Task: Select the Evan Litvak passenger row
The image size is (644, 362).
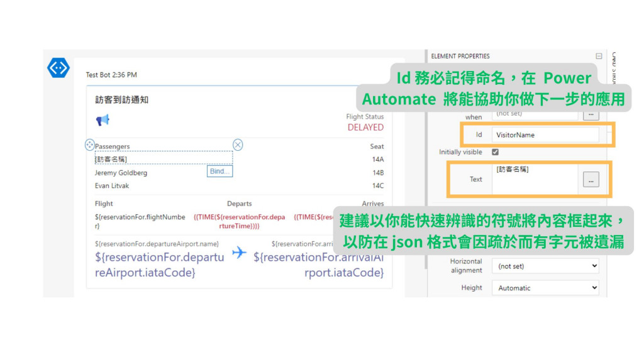Action: [112, 185]
